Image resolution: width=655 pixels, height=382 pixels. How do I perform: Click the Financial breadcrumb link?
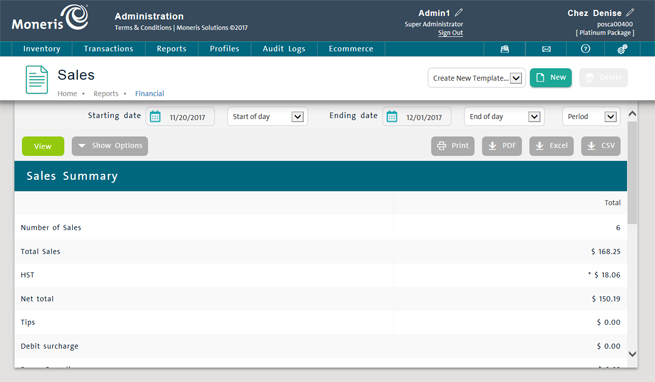[150, 94]
